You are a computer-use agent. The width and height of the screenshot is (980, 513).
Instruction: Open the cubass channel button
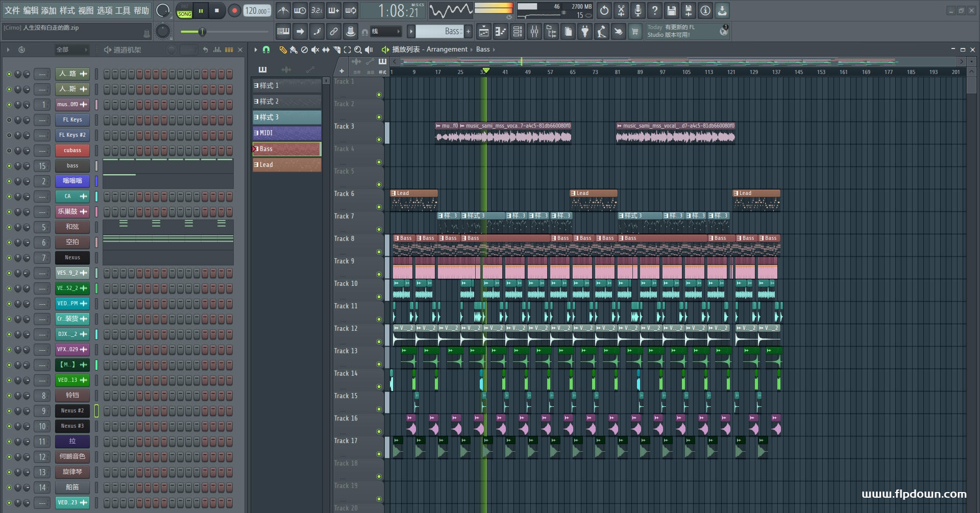point(72,151)
